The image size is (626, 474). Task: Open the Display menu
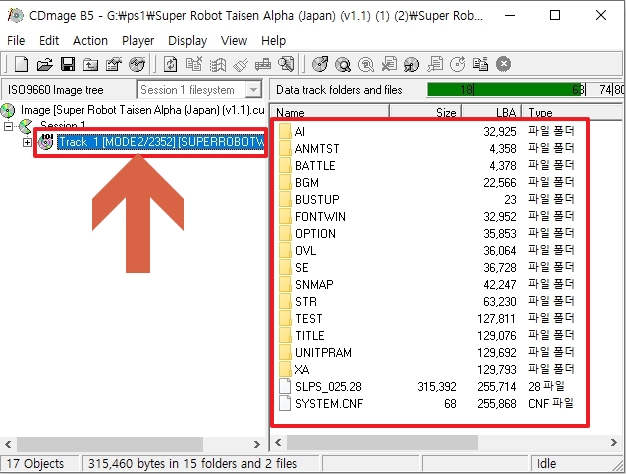pyautogui.click(x=187, y=41)
